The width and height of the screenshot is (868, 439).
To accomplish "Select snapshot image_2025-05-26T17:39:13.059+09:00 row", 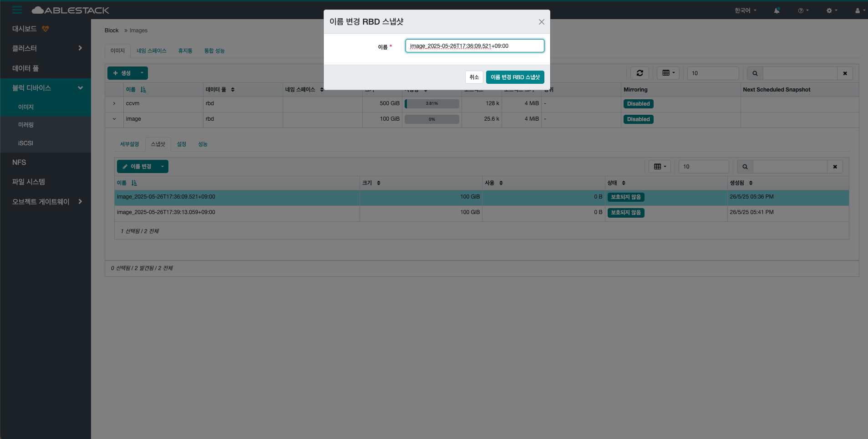I will click(482, 213).
